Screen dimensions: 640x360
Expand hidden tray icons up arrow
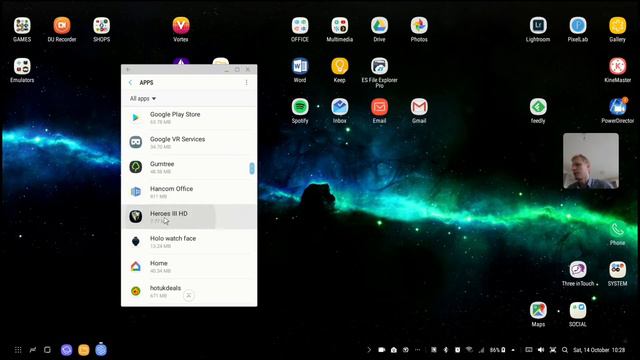click(x=513, y=350)
